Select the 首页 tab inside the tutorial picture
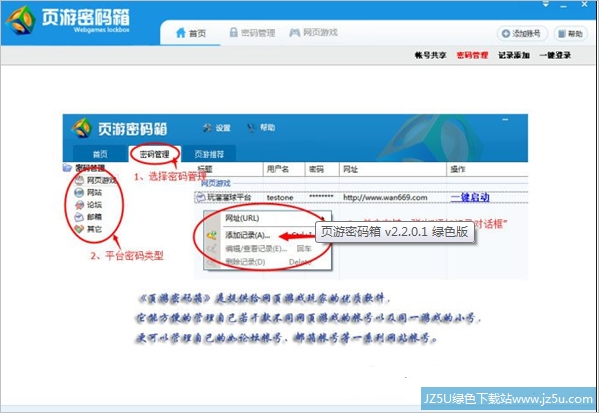This screenshot has height=413, width=599. coord(100,154)
